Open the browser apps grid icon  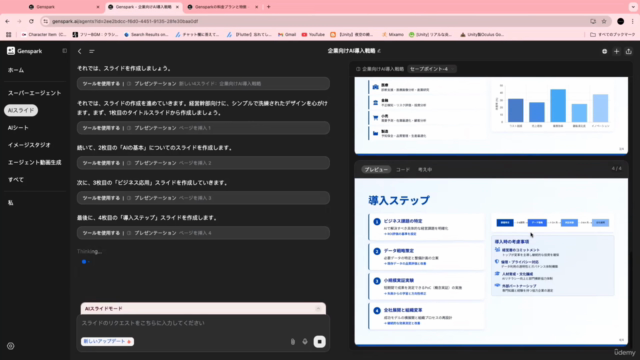pyautogui.click(x=9, y=35)
